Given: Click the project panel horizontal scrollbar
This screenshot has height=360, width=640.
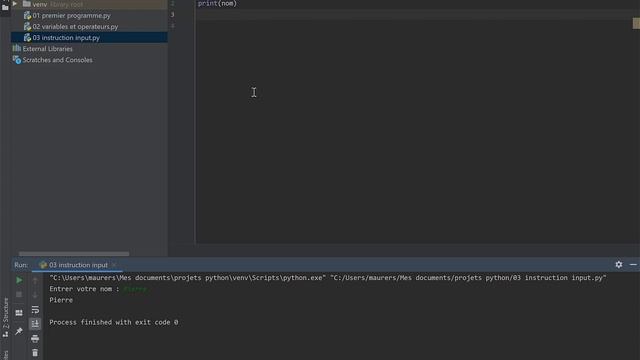Looking at the screenshot, I should tap(74, 254).
